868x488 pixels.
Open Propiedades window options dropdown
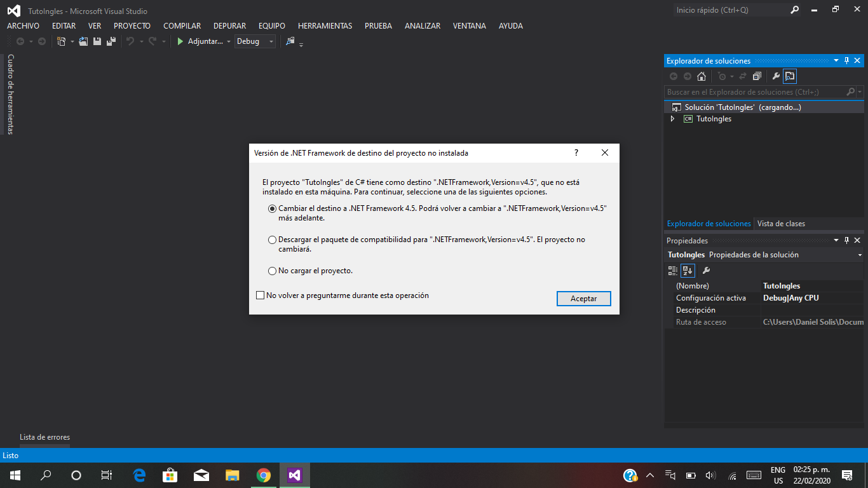pyautogui.click(x=836, y=241)
